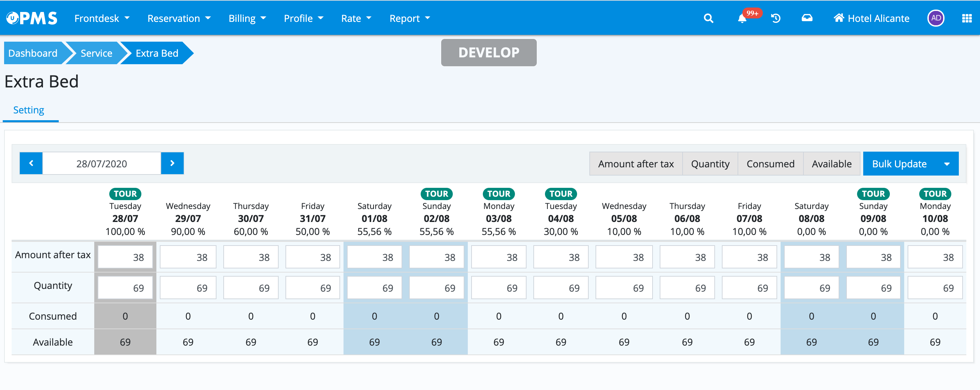
Task: Toggle the Amount after tax filter
Action: pos(635,164)
